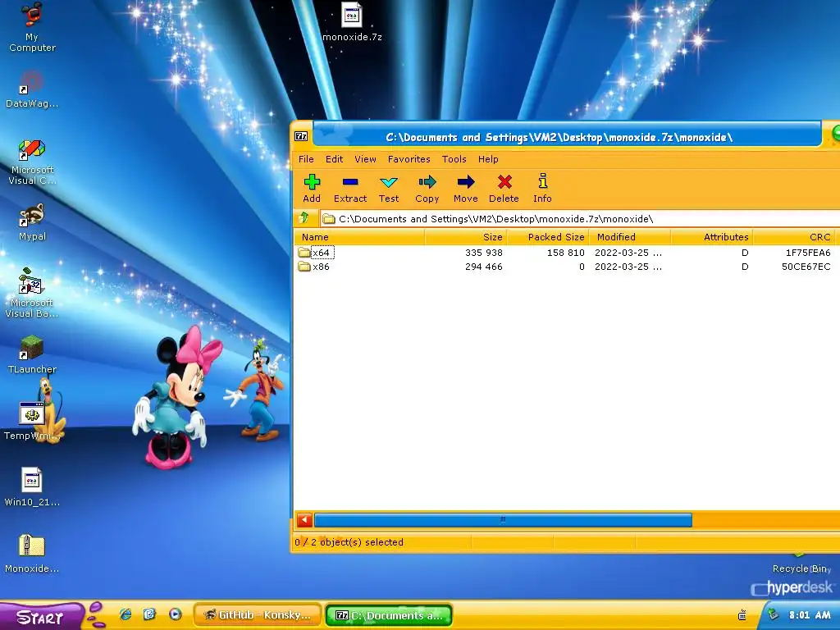Sort by Name column header
840x630 pixels.
click(359, 237)
